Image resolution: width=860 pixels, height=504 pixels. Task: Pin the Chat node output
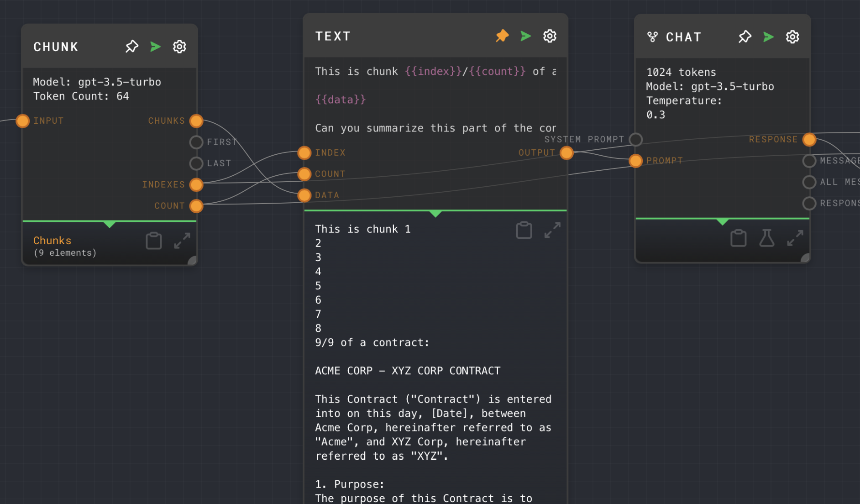[x=745, y=37]
